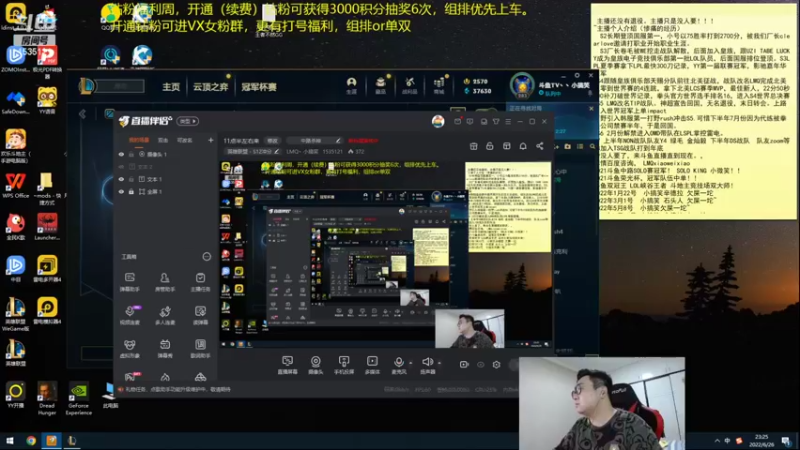Click the red warning text beside title
The image size is (800, 450).
(x=363, y=141)
